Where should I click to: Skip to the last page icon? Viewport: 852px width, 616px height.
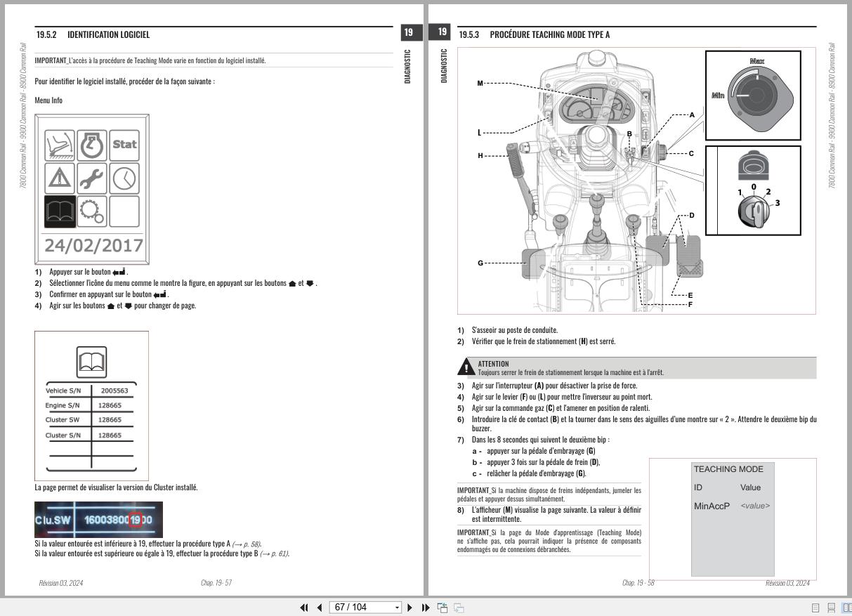pyautogui.click(x=425, y=607)
